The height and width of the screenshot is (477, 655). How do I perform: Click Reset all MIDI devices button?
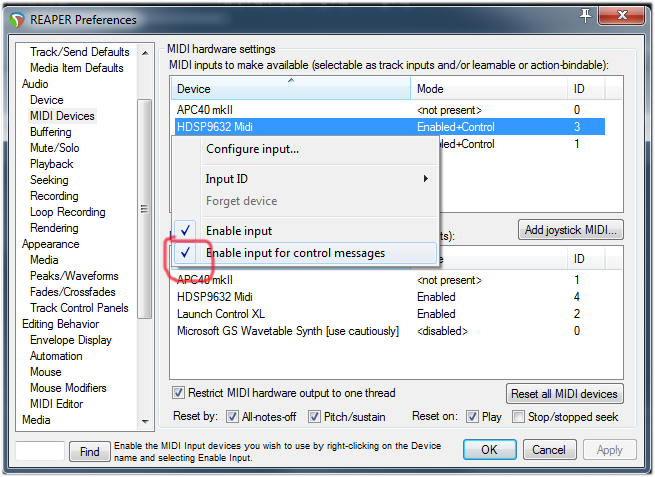[x=564, y=394]
